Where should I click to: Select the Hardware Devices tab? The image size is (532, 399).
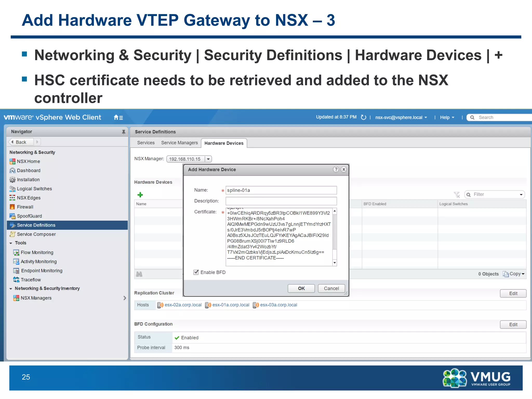(x=224, y=143)
